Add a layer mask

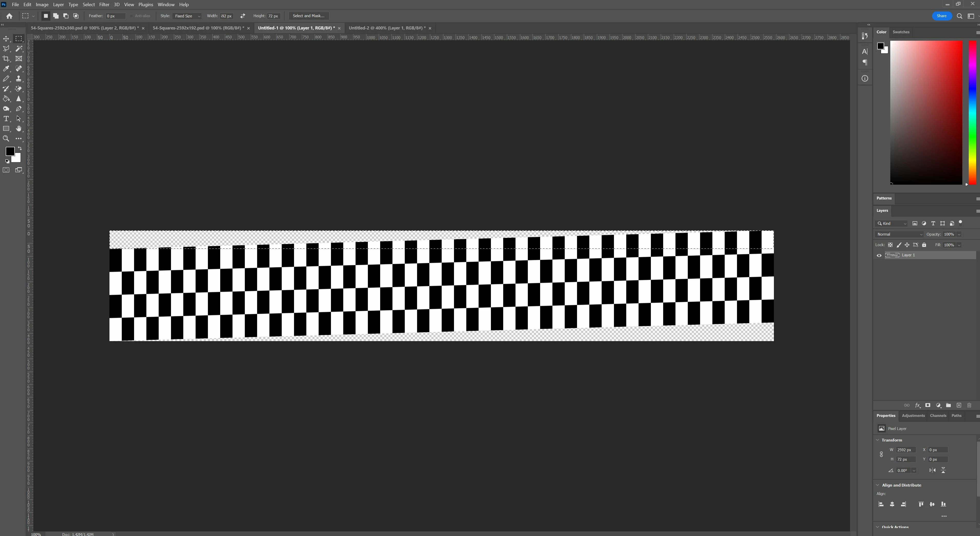[927, 406]
